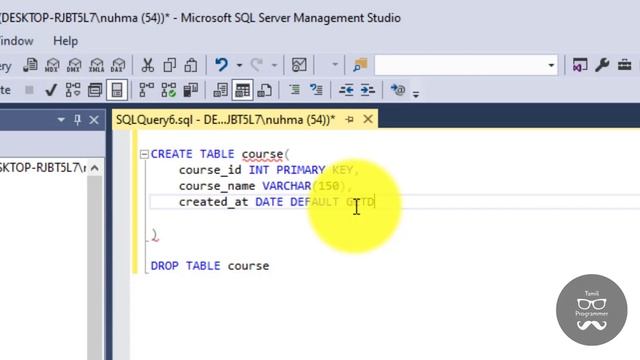The width and height of the screenshot is (640, 360).
Task: Open the Undo history dropdown arrow
Action: click(x=240, y=65)
